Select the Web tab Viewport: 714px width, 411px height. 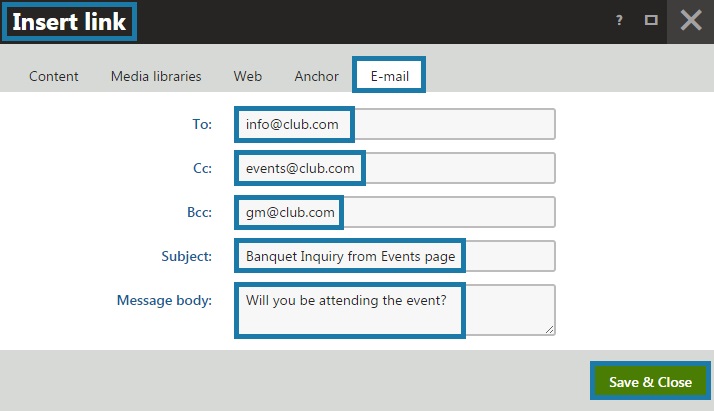point(248,76)
